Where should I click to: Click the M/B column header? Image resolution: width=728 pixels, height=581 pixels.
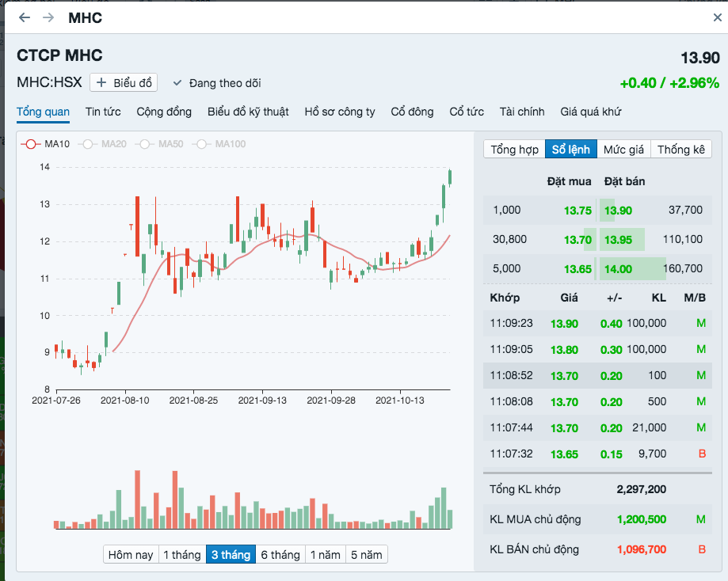click(695, 298)
